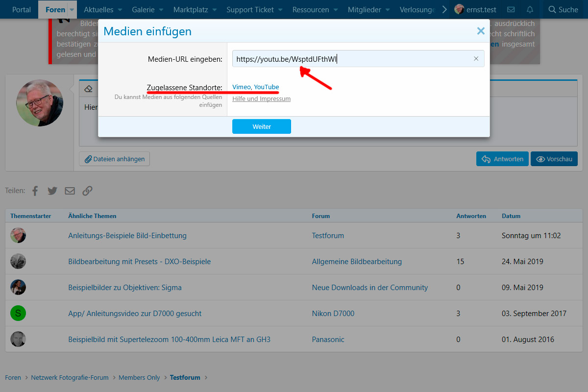Share via Facebook icon
The width and height of the screenshot is (588, 392).
pyautogui.click(x=35, y=191)
